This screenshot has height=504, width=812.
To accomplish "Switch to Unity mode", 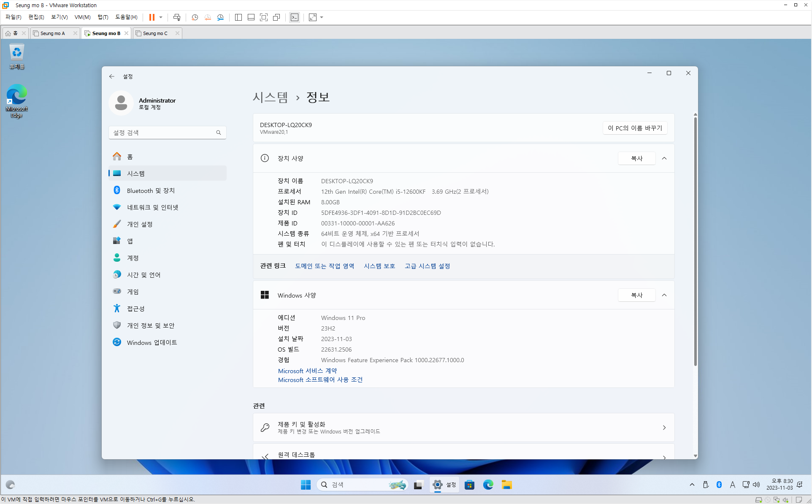I will tap(276, 17).
